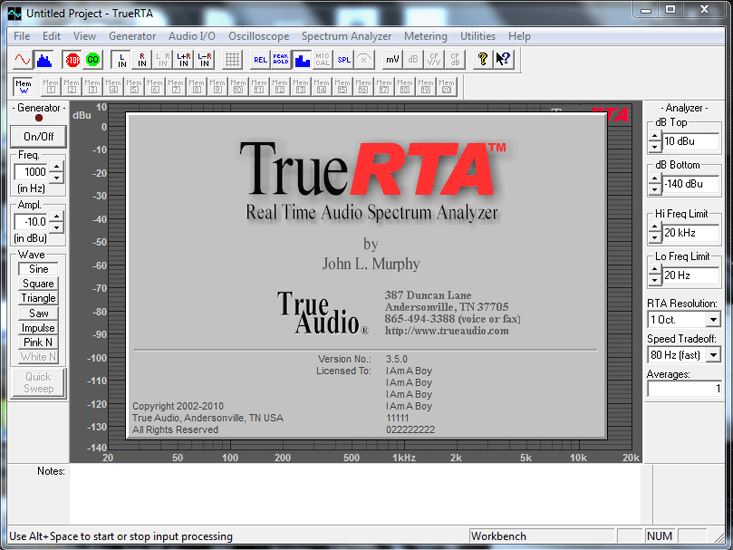Viewport: 733px width, 550px height.
Task: Click the Mem W working memory icon
Action: coord(23,87)
